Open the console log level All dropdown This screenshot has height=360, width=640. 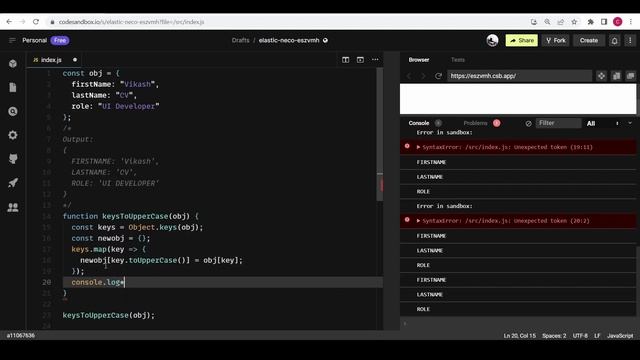pos(603,123)
